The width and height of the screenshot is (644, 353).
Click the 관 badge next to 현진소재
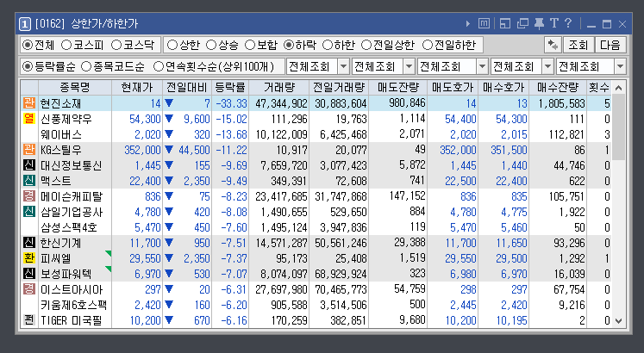pos(28,103)
